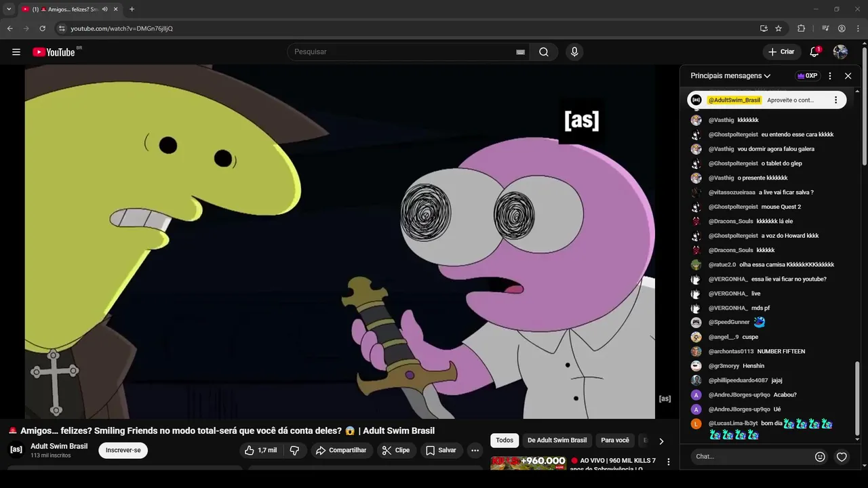Close the live chat panel
Viewport: 868px width, 488px height.
(x=848, y=76)
